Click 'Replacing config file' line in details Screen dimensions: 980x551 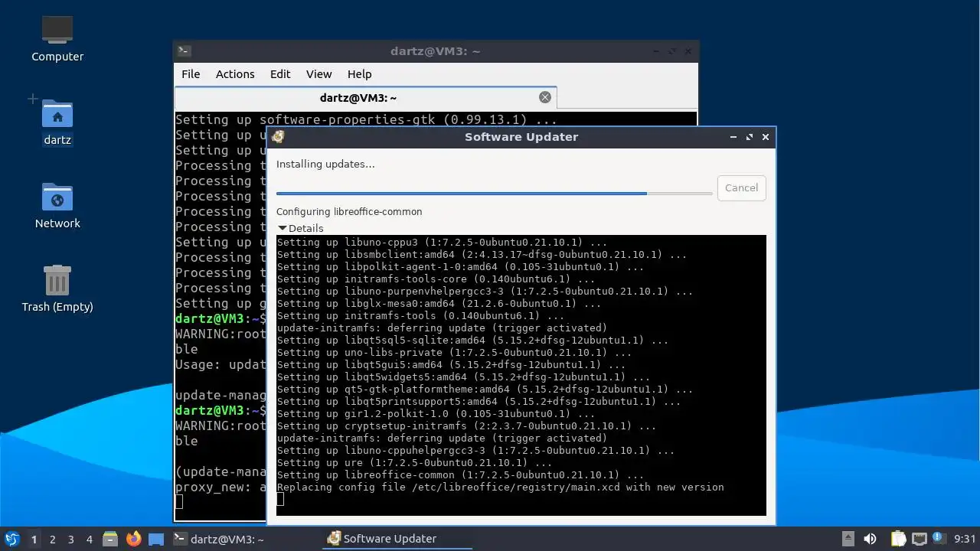(x=500, y=487)
